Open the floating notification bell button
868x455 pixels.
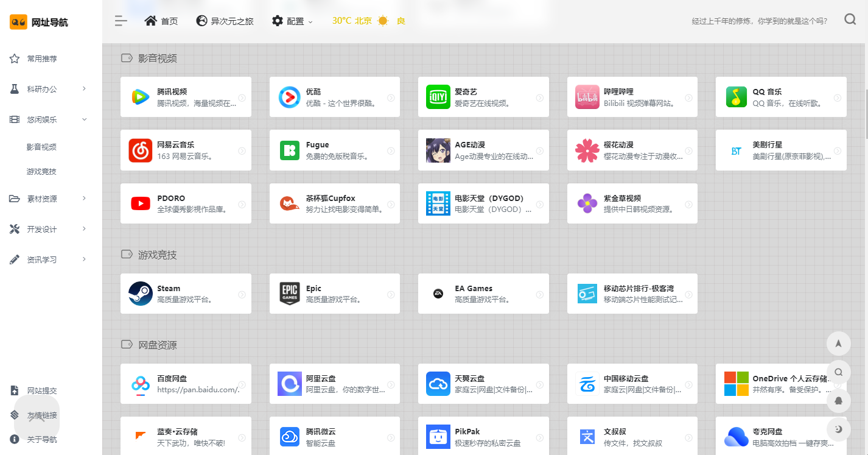pos(838,401)
